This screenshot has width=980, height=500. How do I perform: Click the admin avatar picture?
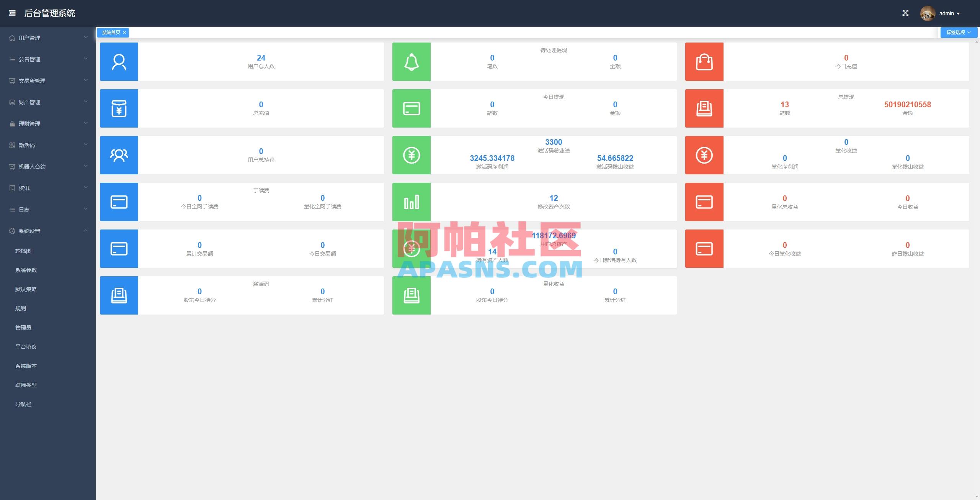(x=928, y=13)
